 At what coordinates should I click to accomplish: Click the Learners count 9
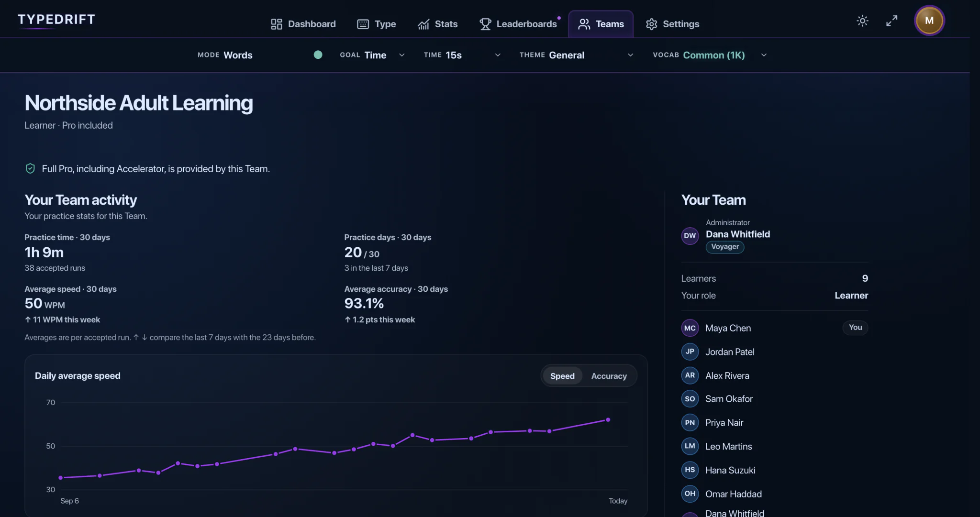click(865, 278)
